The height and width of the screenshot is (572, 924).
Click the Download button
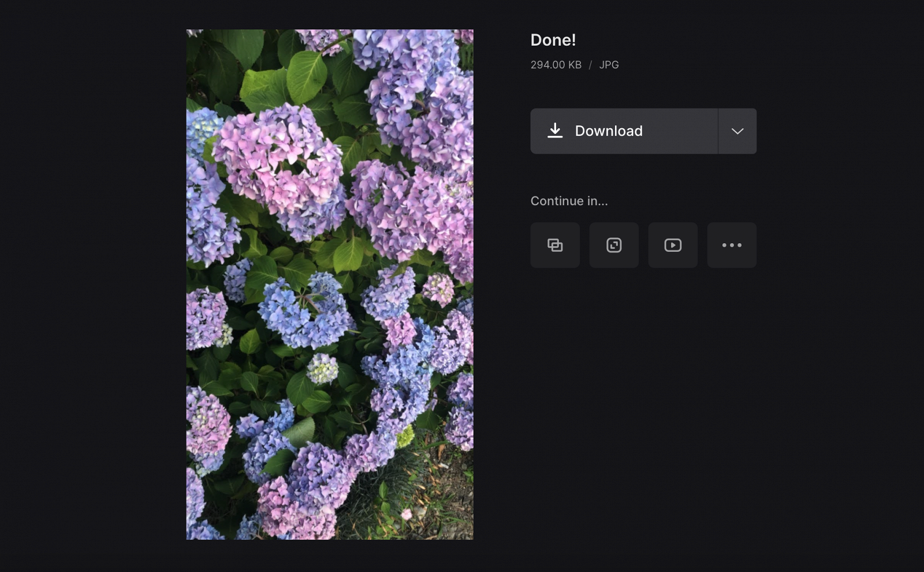[624, 131]
